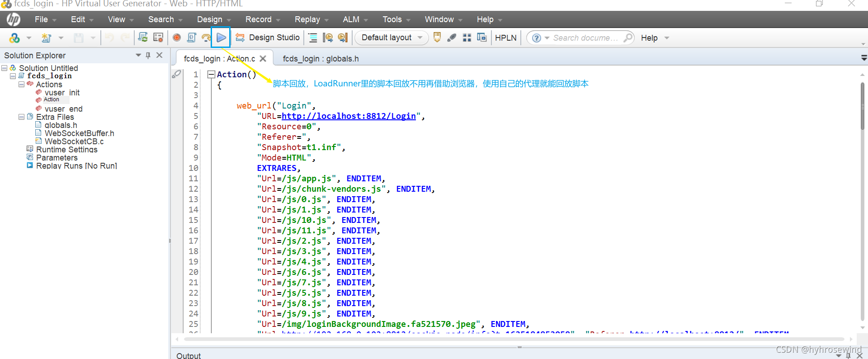The width and height of the screenshot is (868, 359).
Task: Click the insert end transaction icon
Action: [x=343, y=38]
